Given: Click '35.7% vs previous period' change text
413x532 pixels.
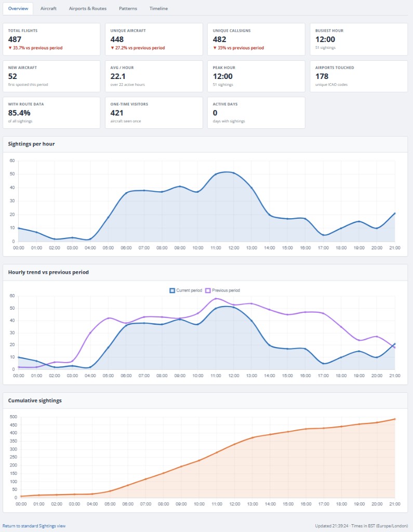Looking at the screenshot, I should pos(35,48).
